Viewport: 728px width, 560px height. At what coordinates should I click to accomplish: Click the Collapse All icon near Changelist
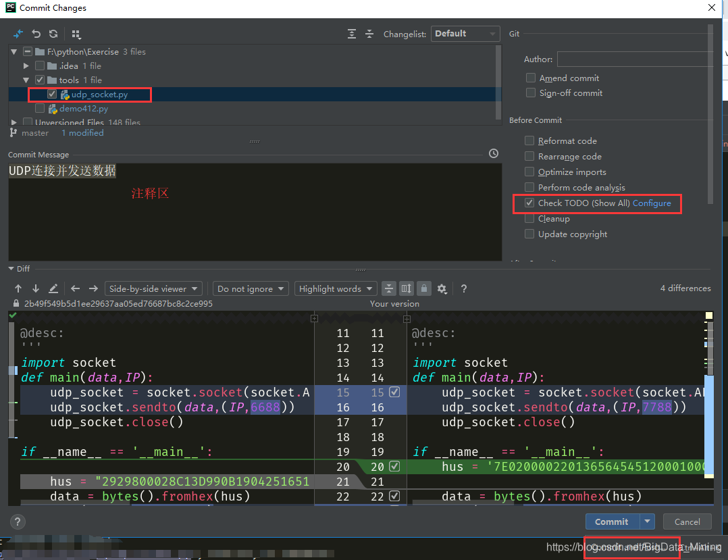pos(369,34)
